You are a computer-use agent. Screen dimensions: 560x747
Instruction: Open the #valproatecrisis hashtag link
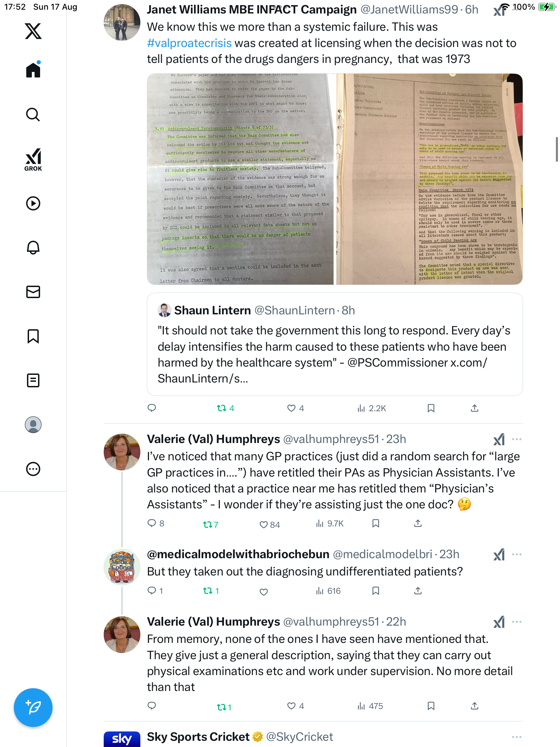[189, 43]
